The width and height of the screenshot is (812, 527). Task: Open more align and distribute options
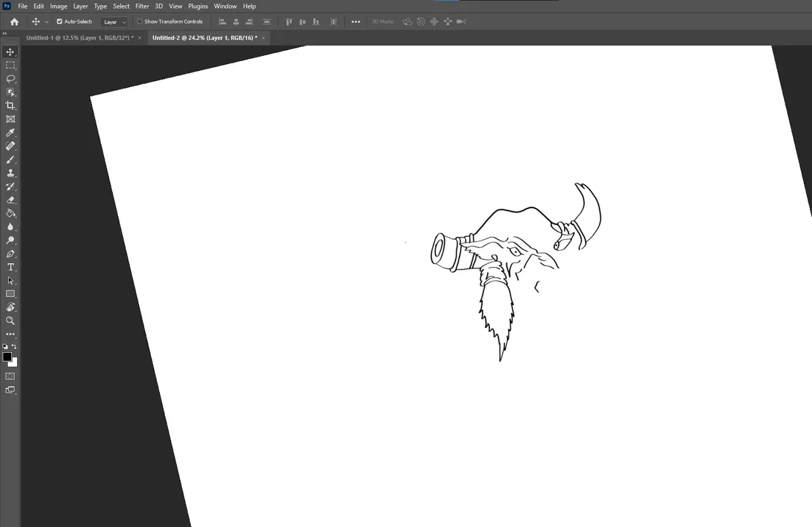pyautogui.click(x=356, y=22)
